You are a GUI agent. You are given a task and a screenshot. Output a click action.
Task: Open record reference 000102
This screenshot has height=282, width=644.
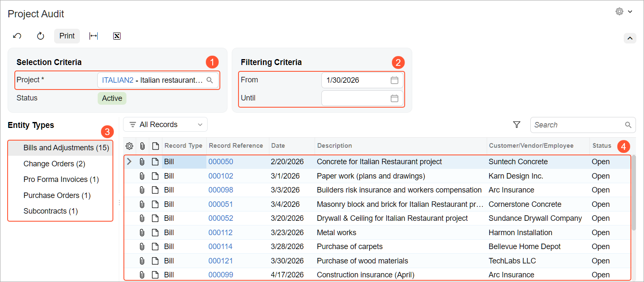[221, 176]
